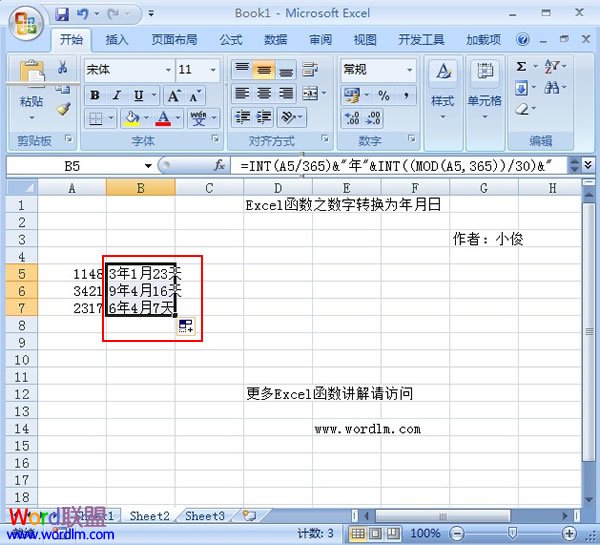The height and width of the screenshot is (545, 600).
Task: Click zoom out minus button
Action: pos(457,533)
